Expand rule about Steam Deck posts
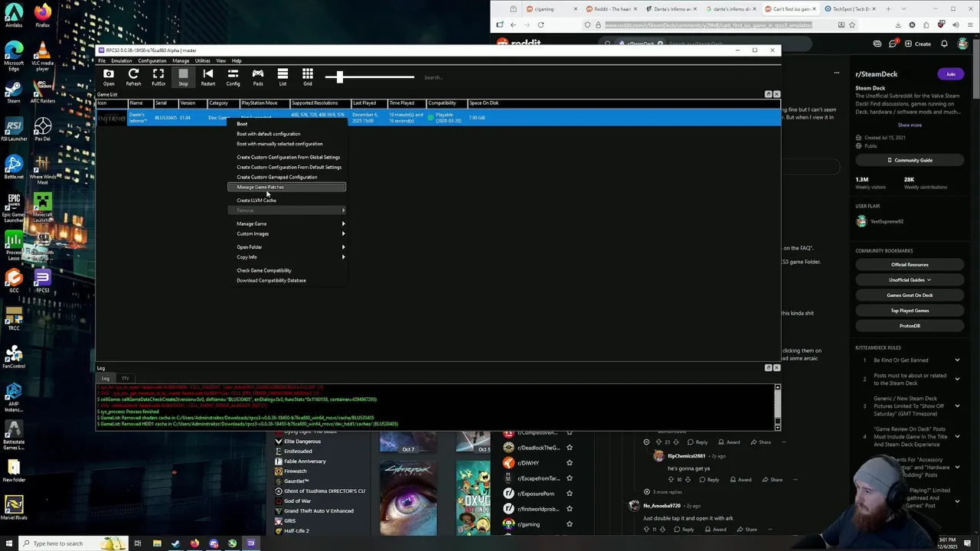The width and height of the screenshot is (980, 551). (957, 379)
